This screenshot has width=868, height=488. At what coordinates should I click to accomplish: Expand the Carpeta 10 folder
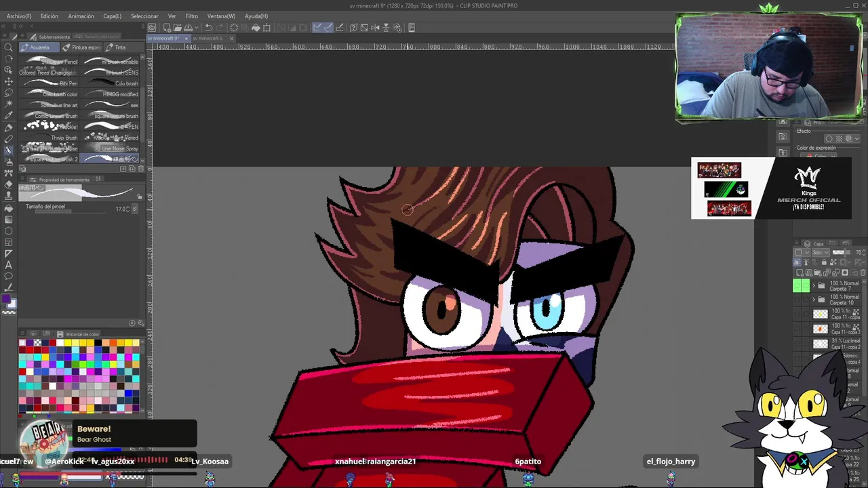pyautogui.click(x=814, y=299)
